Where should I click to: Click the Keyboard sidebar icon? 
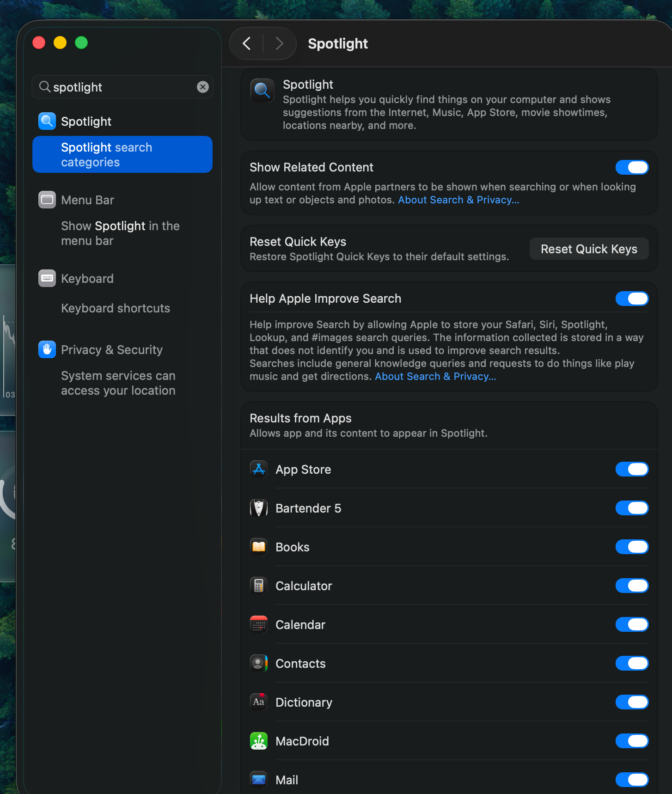pyautogui.click(x=47, y=278)
